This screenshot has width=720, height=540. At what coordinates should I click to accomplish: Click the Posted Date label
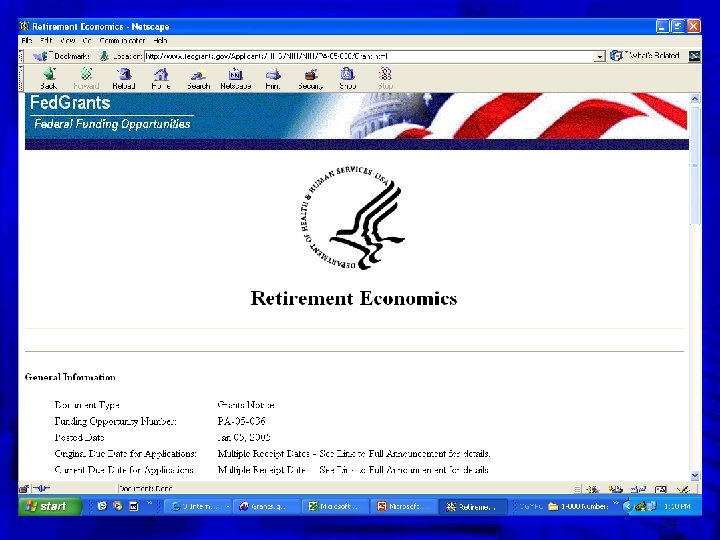[x=79, y=437]
